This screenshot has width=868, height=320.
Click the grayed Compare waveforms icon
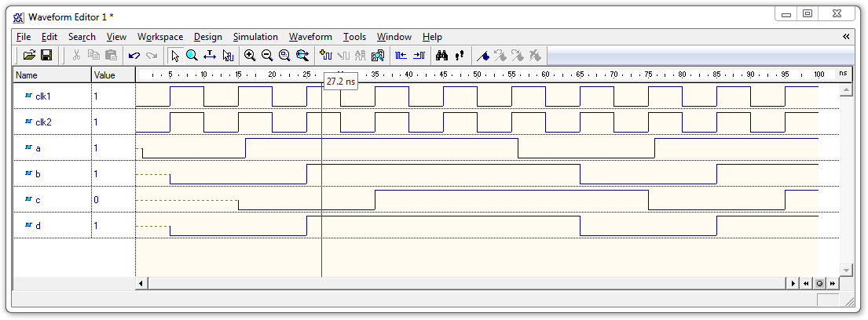(x=361, y=55)
